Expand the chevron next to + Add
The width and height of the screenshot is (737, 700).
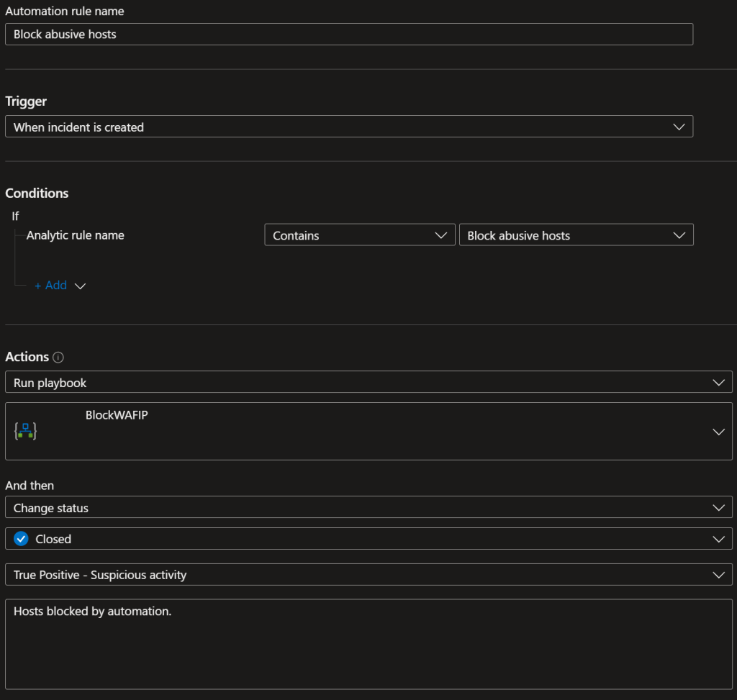81,286
